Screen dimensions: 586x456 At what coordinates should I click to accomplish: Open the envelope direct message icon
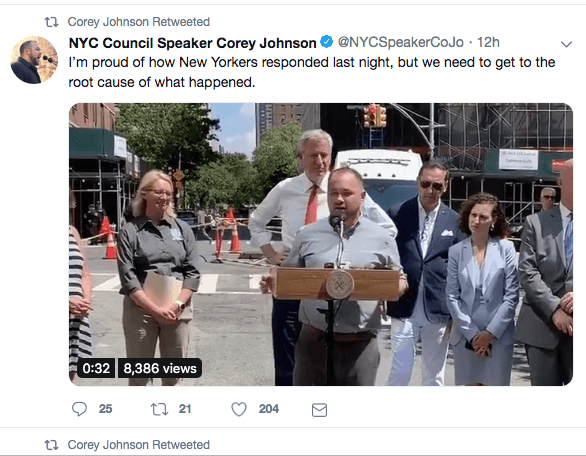(320, 410)
